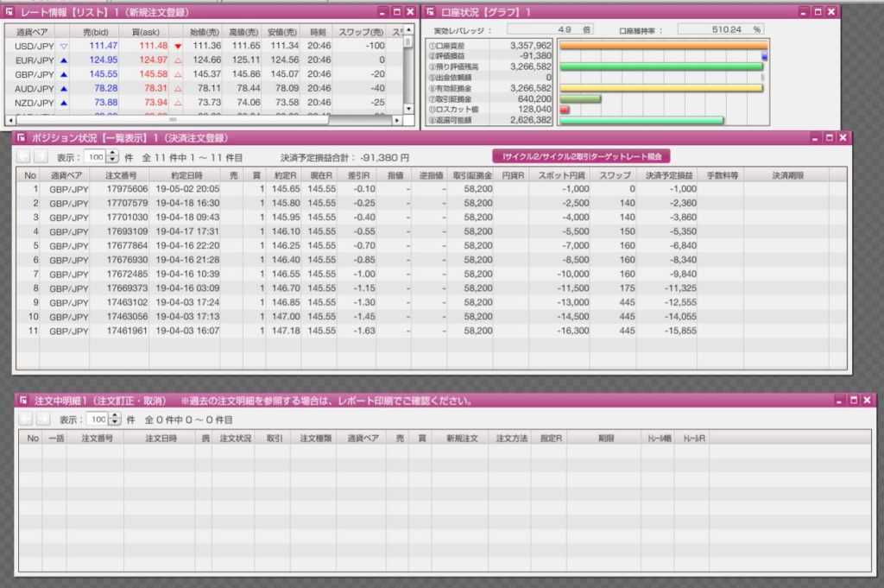Click 決済予定損益 column header in positions
The image size is (884, 588).
tap(669, 175)
